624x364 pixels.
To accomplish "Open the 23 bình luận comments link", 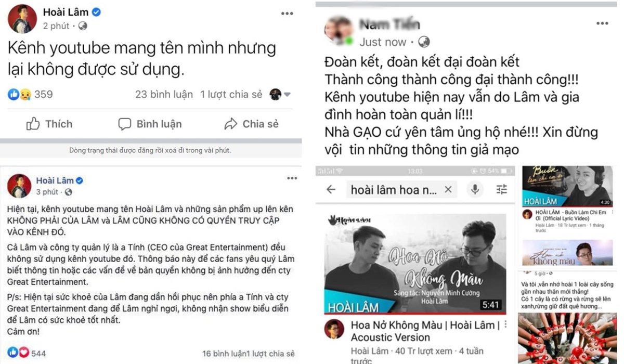I will [x=164, y=95].
